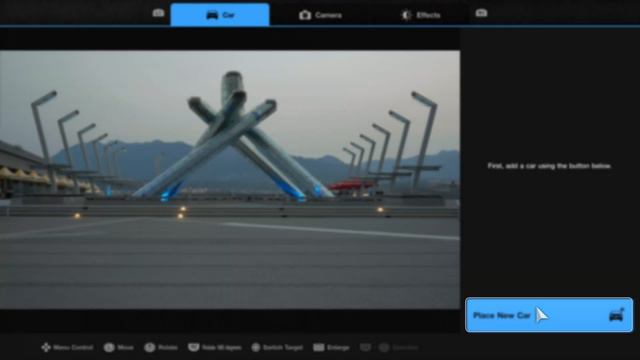
Task: Click the scene preview photo of the cauldron
Action: pyautogui.click(x=230, y=180)
